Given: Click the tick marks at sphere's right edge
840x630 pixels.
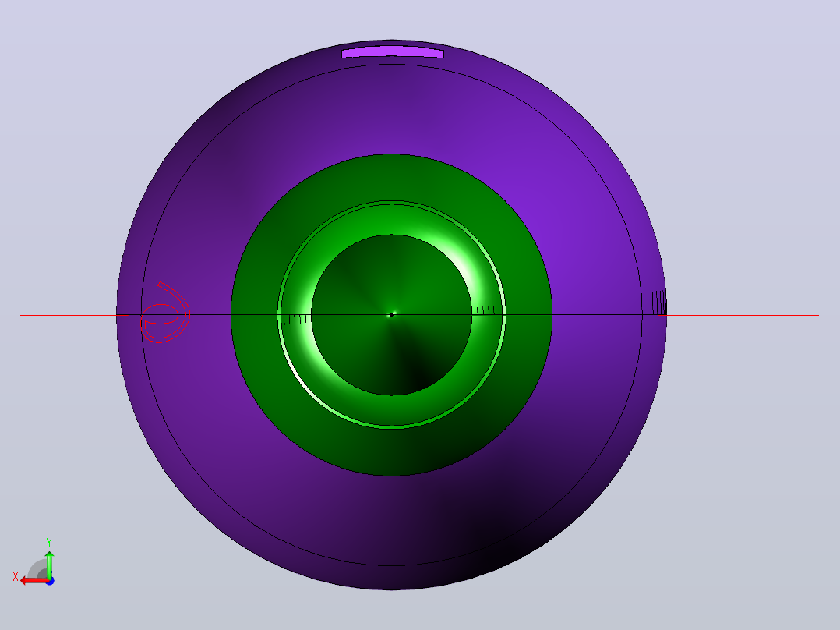Looking at the screenshot, I should click(x=659, y=303).
